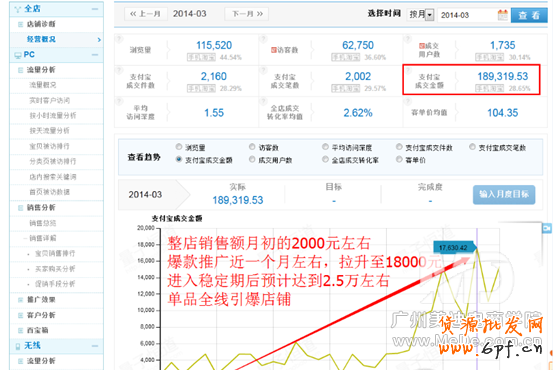Open the 按月 time granularity dropdown
This screenshot has width=553, height=370.
click(x=420, y=15)
